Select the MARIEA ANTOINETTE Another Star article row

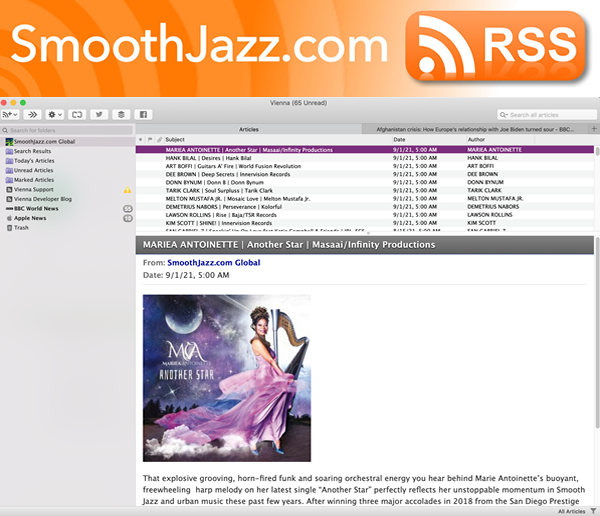click(x=365, y=150)
